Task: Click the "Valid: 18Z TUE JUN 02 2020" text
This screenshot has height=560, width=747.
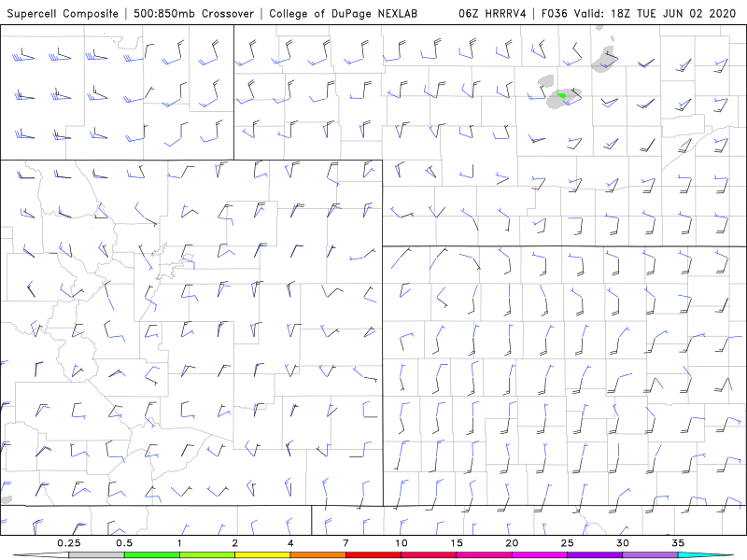Action: 655,13
